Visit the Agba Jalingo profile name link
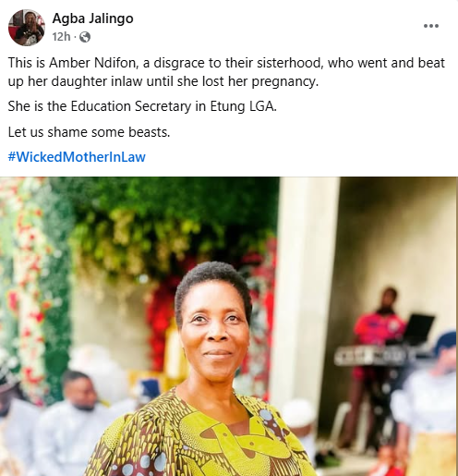This screenshot has height=476, width=458. click(x=92, y=18)
